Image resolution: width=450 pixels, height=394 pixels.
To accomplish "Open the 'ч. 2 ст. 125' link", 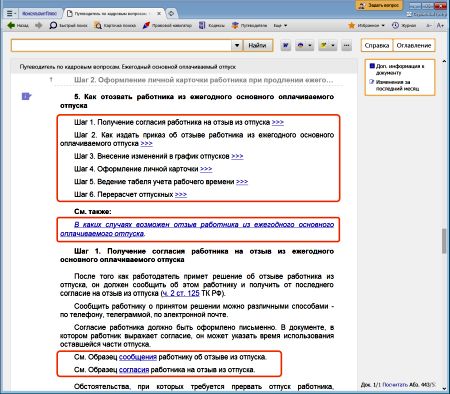I will point(181,294).
